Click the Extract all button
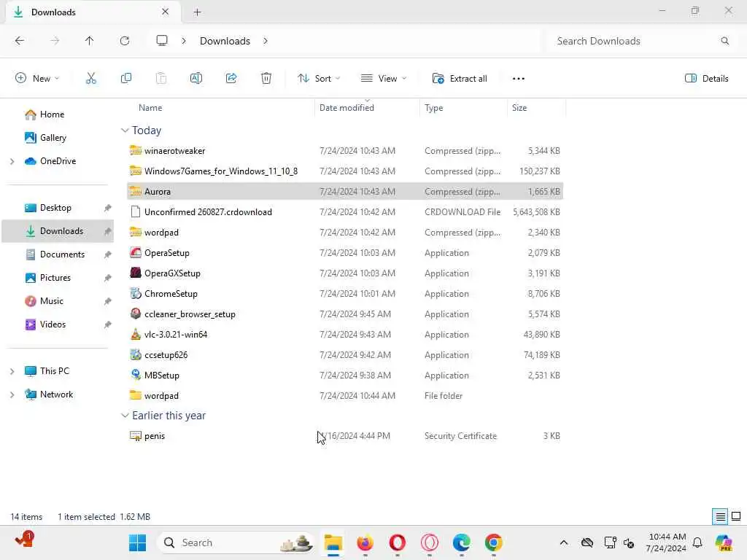 [x=460, y=79]
